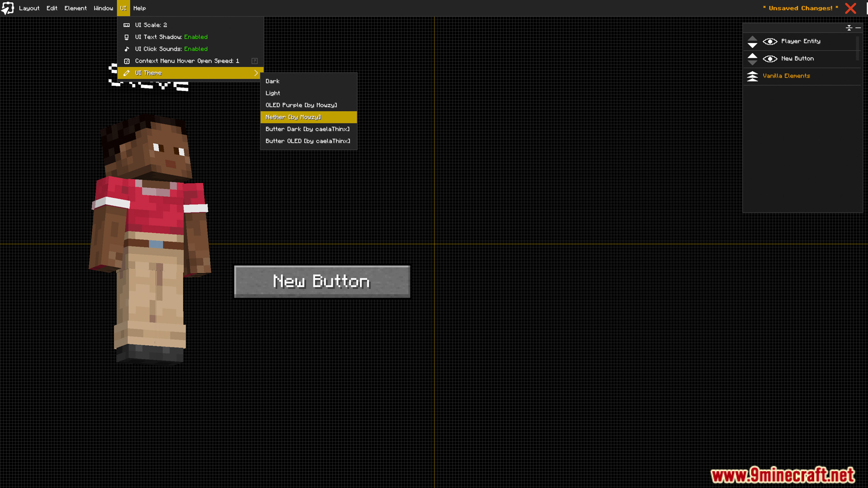Click Context Menu Hover Speed help icon

click(x=255, y=61)
